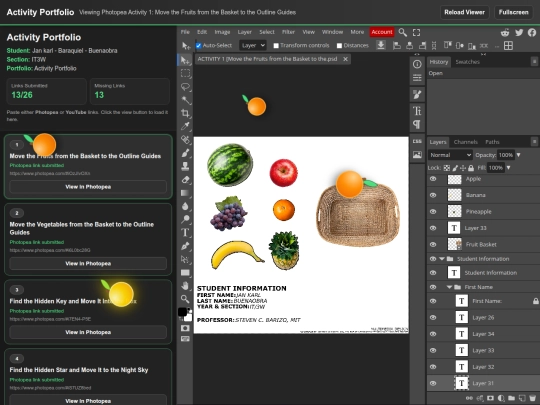Open the Filter menu

pyautogui.click(x=288, y=32)
